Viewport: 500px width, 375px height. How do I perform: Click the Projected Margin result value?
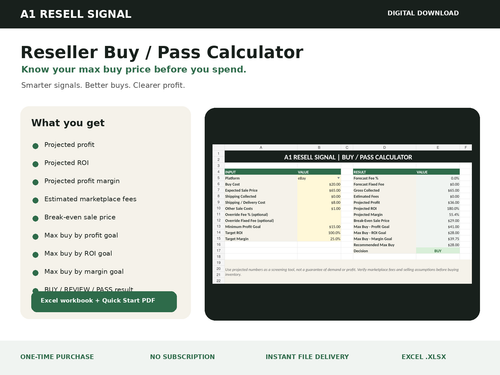[438, 214]
